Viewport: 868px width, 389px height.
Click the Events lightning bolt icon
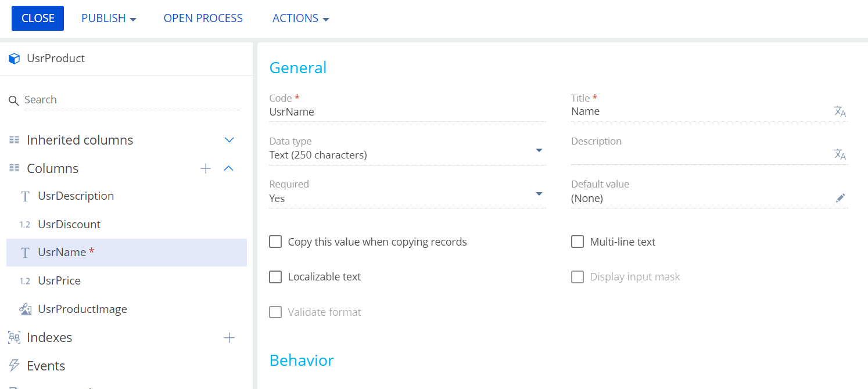click(x=14, y=366)
